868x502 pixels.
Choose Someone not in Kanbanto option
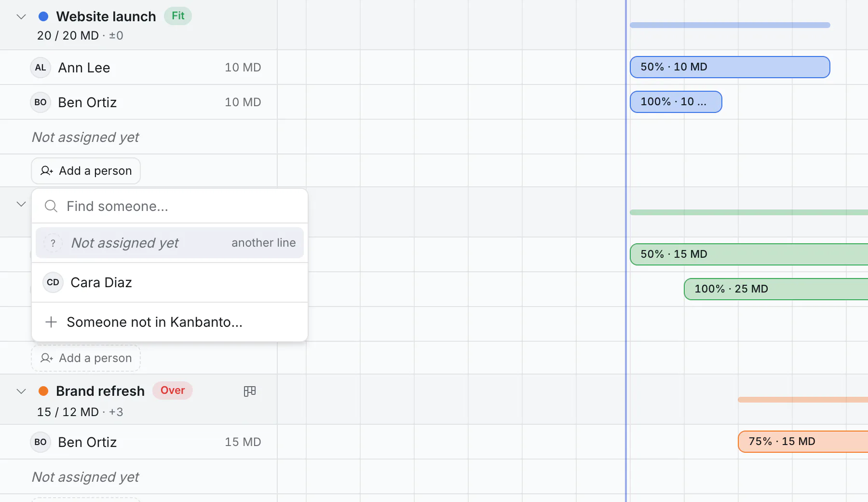tap(170, 322)
